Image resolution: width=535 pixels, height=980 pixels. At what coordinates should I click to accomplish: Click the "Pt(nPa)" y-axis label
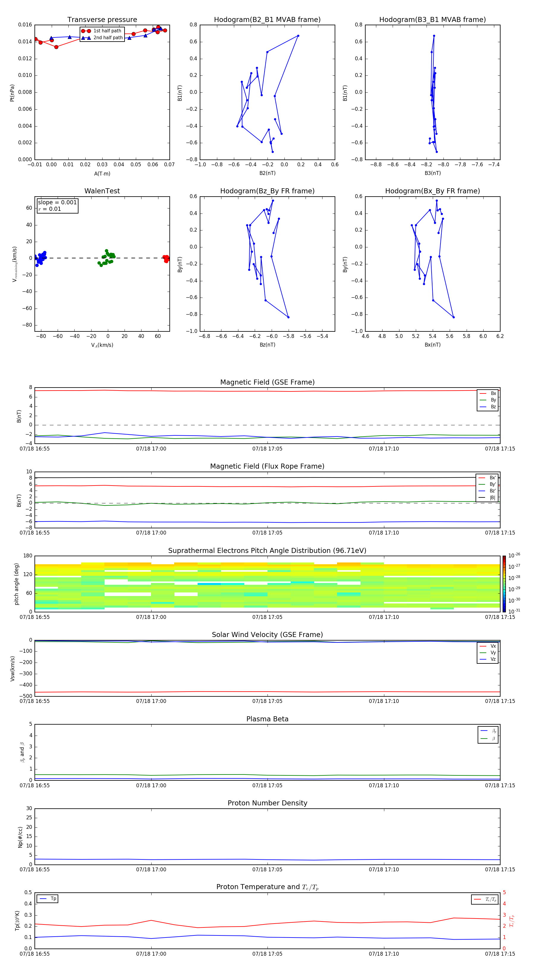[12, 93]
